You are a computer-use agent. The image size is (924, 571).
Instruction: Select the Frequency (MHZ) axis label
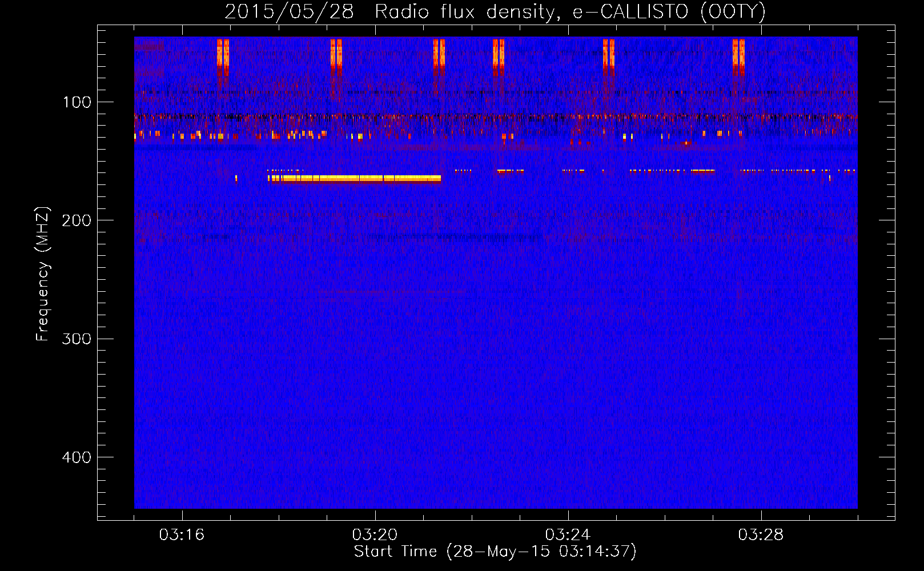pyautogui.click(x=43, y=274)
